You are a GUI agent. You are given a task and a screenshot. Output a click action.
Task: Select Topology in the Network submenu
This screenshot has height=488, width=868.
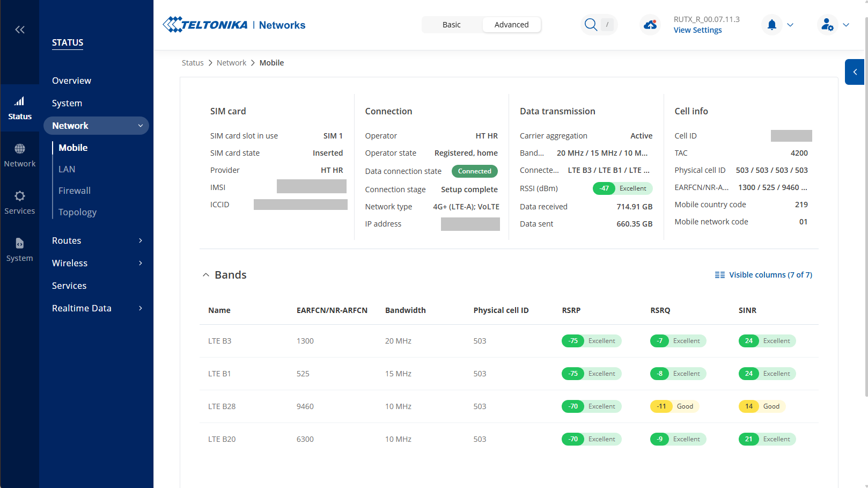click(x=77, y=212)
